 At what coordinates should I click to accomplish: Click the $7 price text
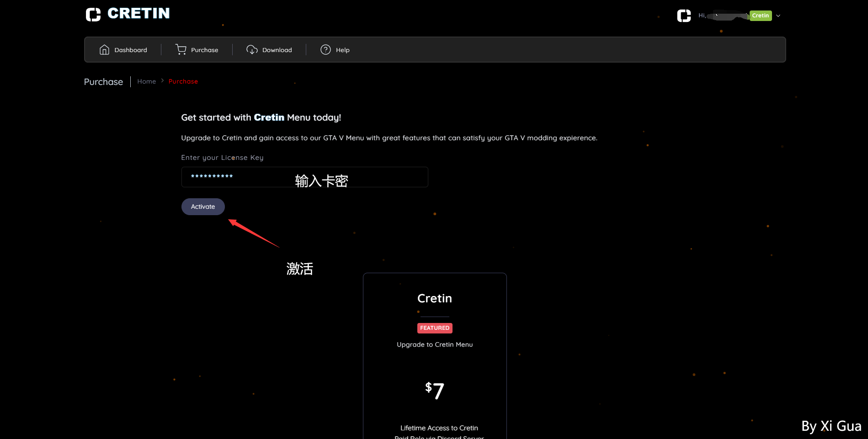435,391
